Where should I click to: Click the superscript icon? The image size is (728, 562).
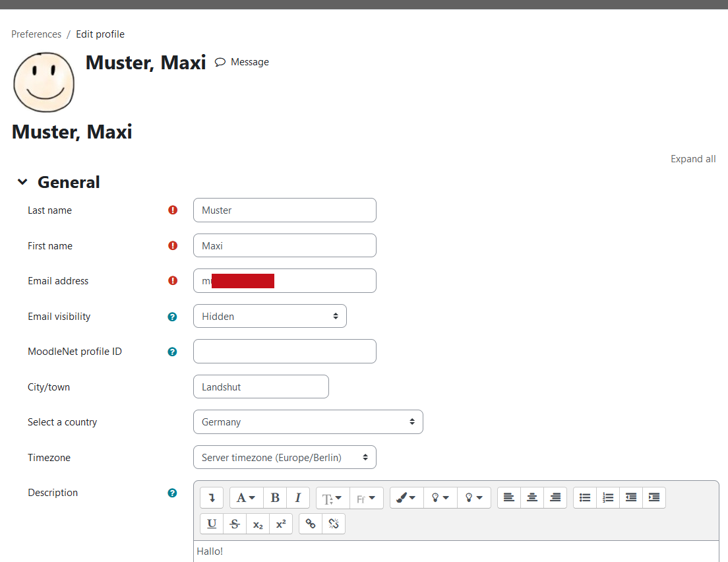click(281, 524)
